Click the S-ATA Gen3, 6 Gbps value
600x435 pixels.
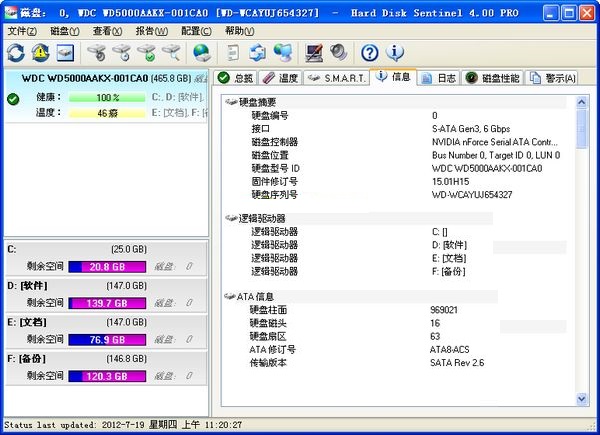pyautogui.click(x=471, y=129)
